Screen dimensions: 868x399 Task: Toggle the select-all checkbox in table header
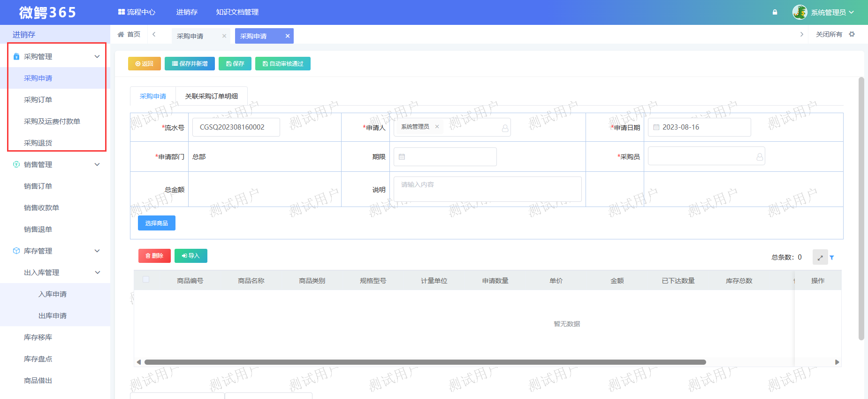(146, 280)
